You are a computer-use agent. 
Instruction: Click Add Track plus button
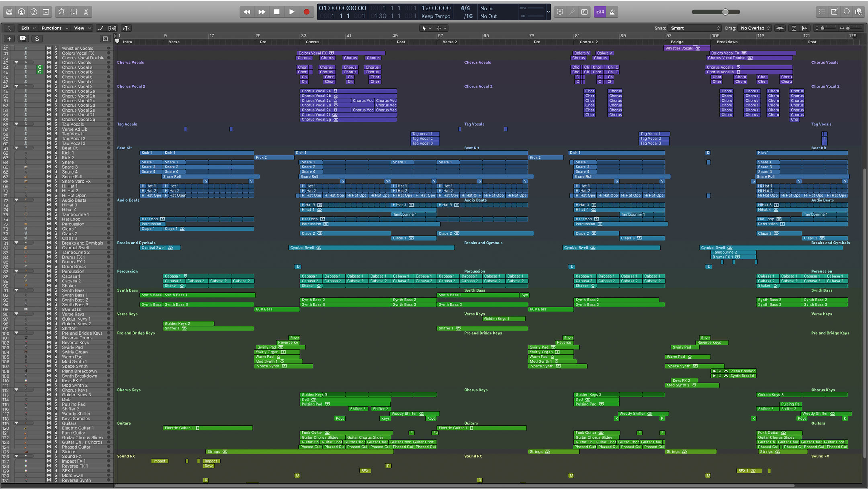[x=9, y=39]
